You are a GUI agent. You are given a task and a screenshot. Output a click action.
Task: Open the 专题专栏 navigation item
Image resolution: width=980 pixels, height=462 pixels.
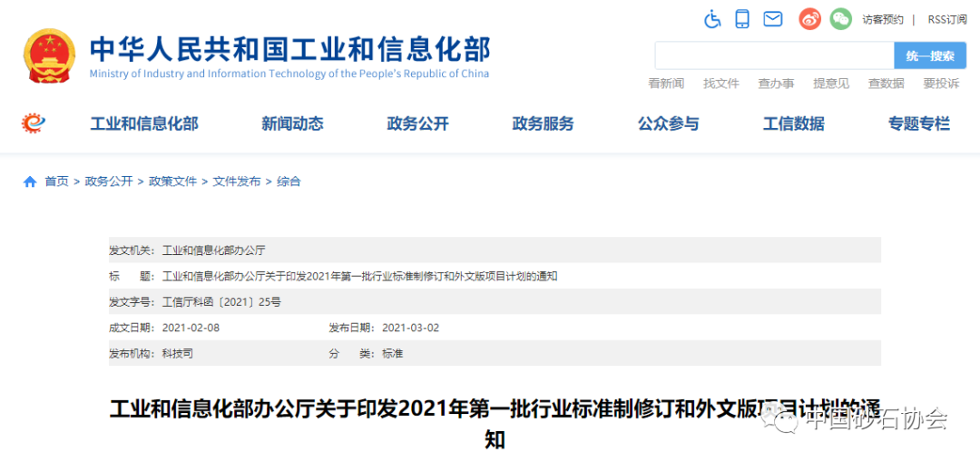(918, 123)
